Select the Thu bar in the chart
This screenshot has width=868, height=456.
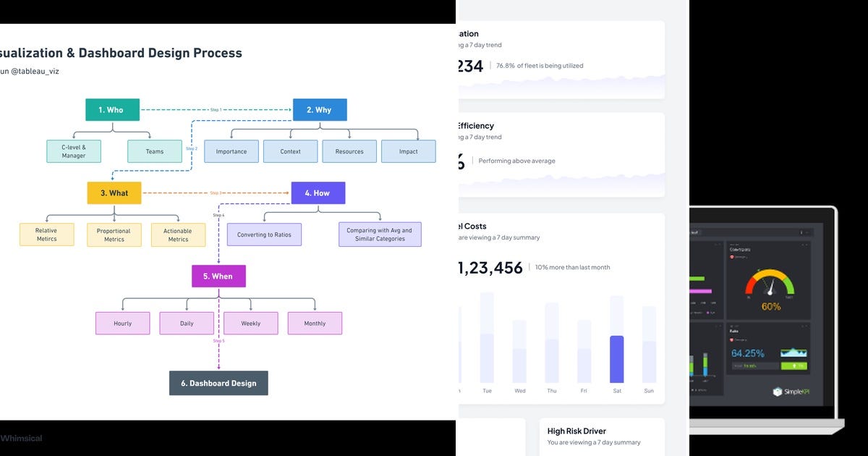point(552,342)
